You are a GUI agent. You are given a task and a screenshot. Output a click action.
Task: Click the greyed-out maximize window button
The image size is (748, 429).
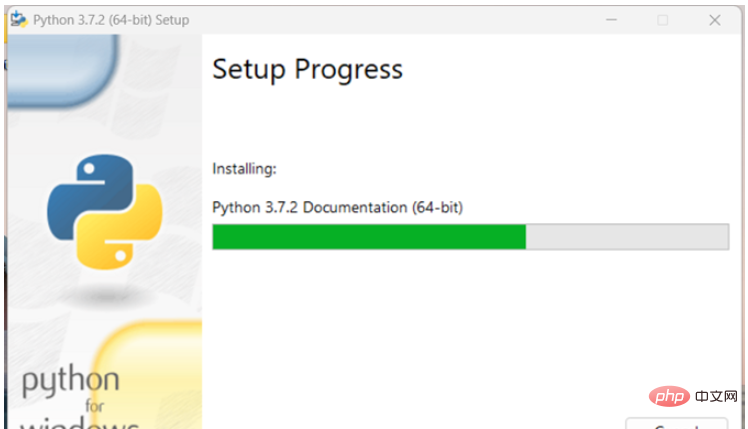[662, 20]
